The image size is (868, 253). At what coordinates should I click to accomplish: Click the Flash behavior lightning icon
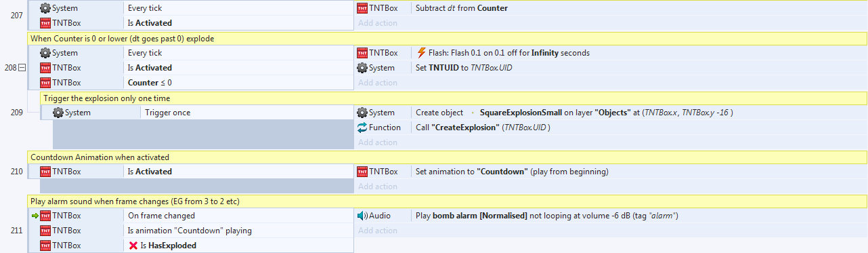tap(422, 53)
